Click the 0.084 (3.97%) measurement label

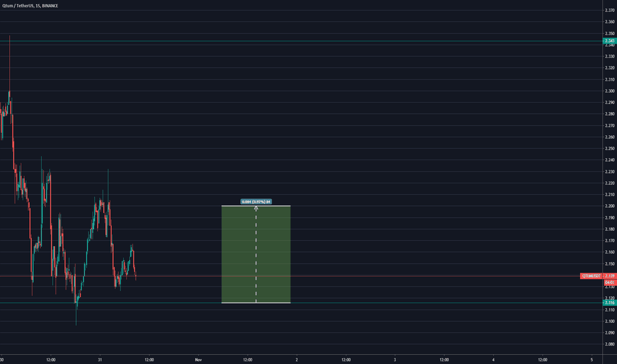click(256, 201)
